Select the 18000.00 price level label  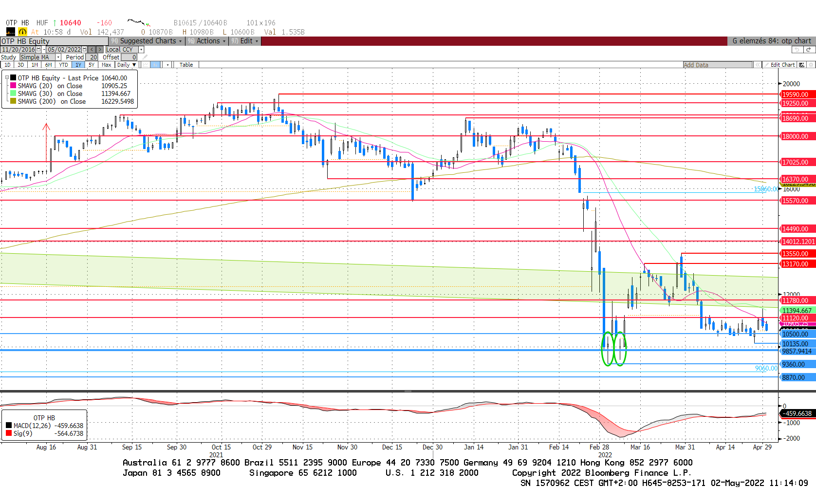click(797, 136)
